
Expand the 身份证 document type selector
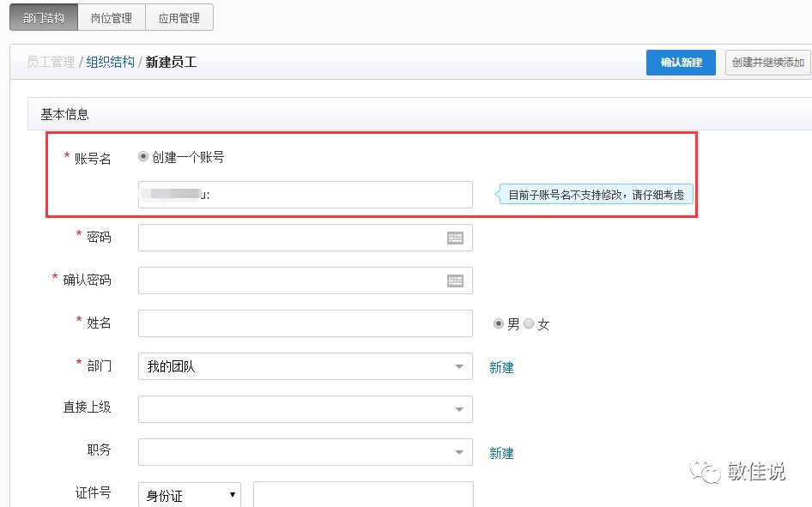pyautogui.click(x=189, y=495)
